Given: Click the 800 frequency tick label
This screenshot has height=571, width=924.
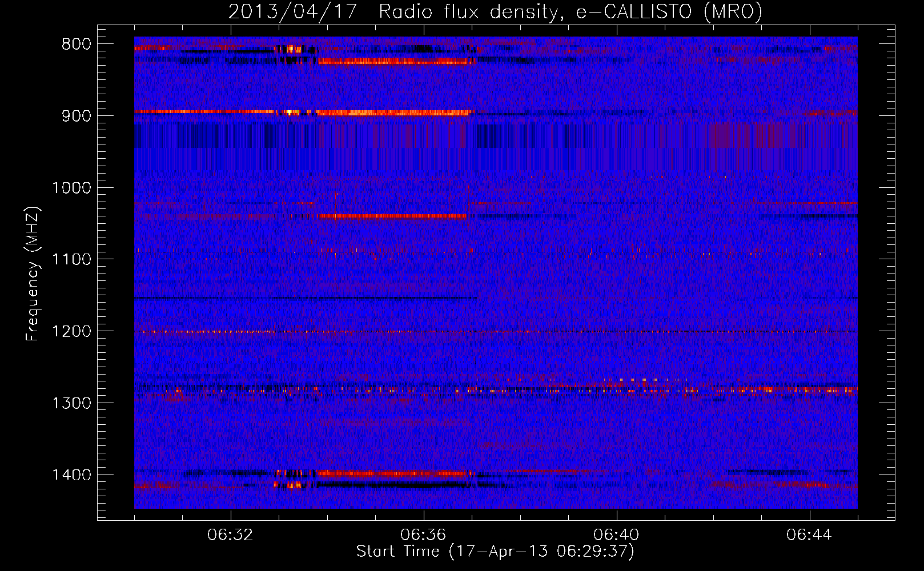Looking at the screenshot, I should [x=77, y=45].
